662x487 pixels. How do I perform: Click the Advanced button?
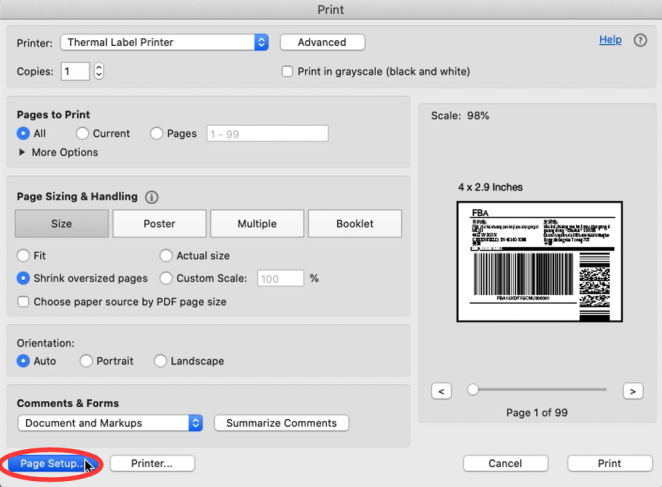click(x=322, y=42)
